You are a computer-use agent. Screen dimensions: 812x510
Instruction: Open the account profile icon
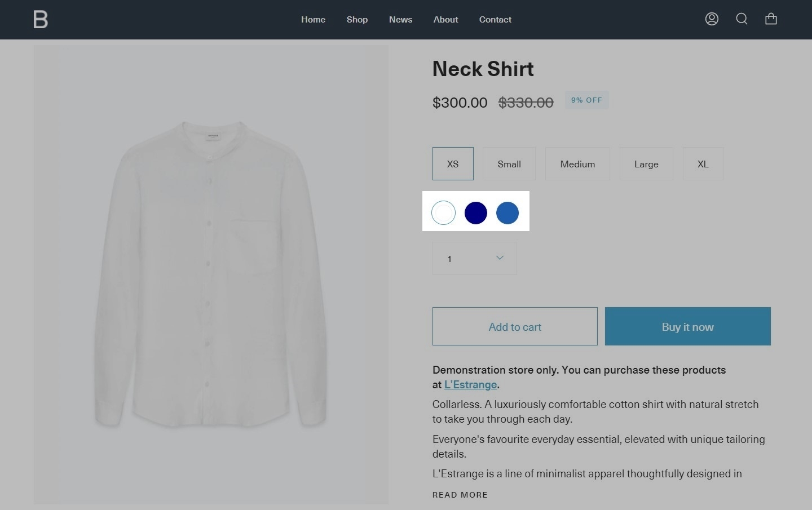point(712,19)
